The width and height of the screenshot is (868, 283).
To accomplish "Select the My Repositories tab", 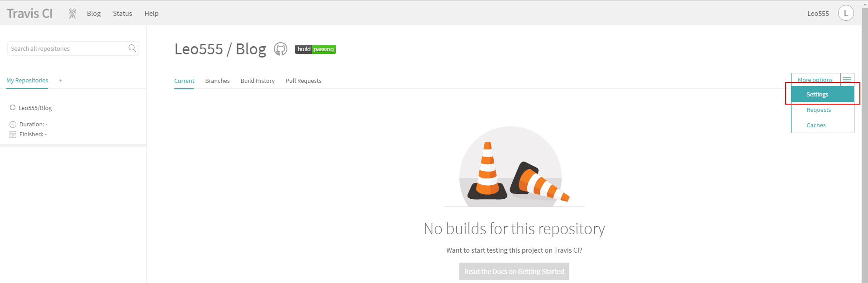I will [27, 81].
